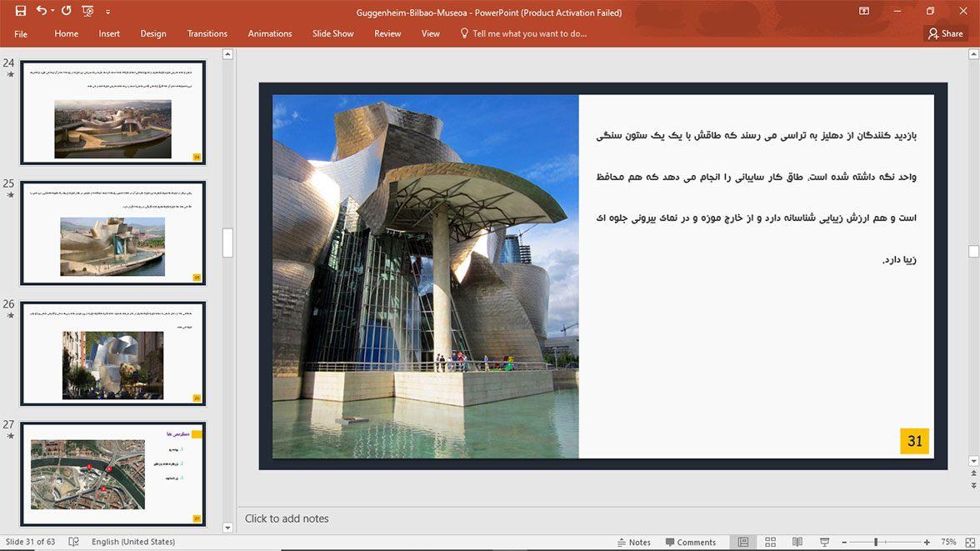The image size is (980, 551).
Task: Switch to Slide Sorter view icon
Action: 771,542
